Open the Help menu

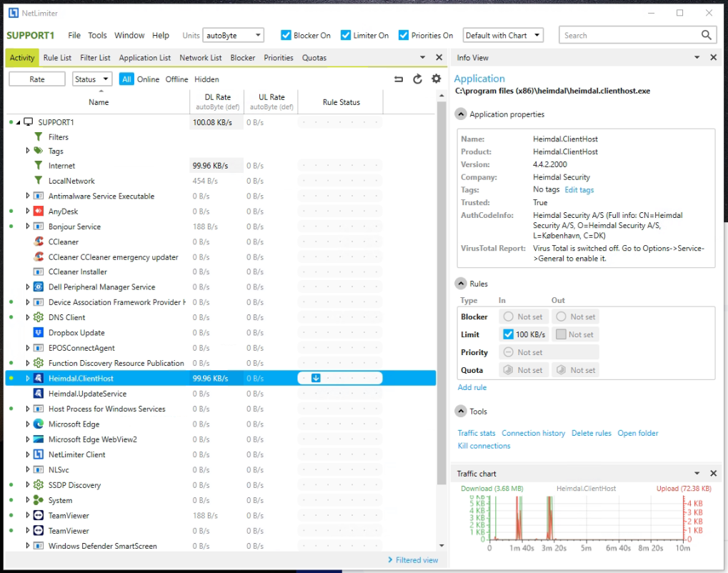[161, 35]
